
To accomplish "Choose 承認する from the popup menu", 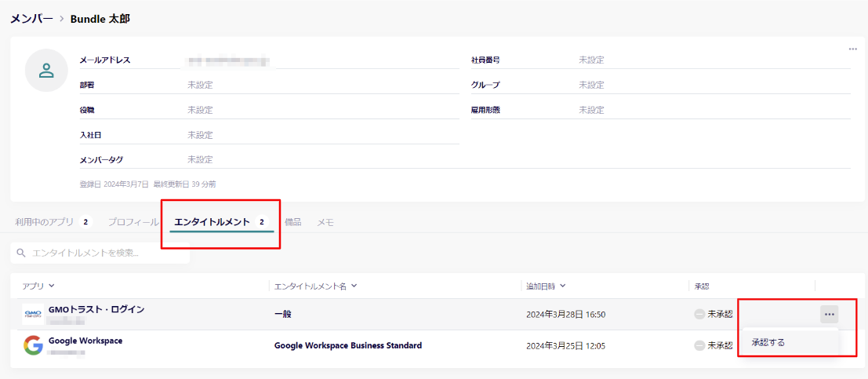I will point(768,342).
